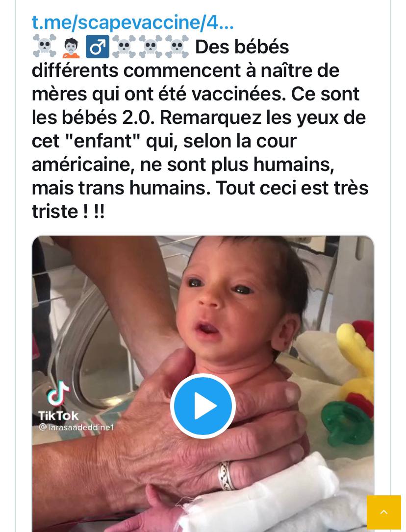
Task: Select the @larasaadeddine1 username watermark
Action: click(x=76, y=428)
